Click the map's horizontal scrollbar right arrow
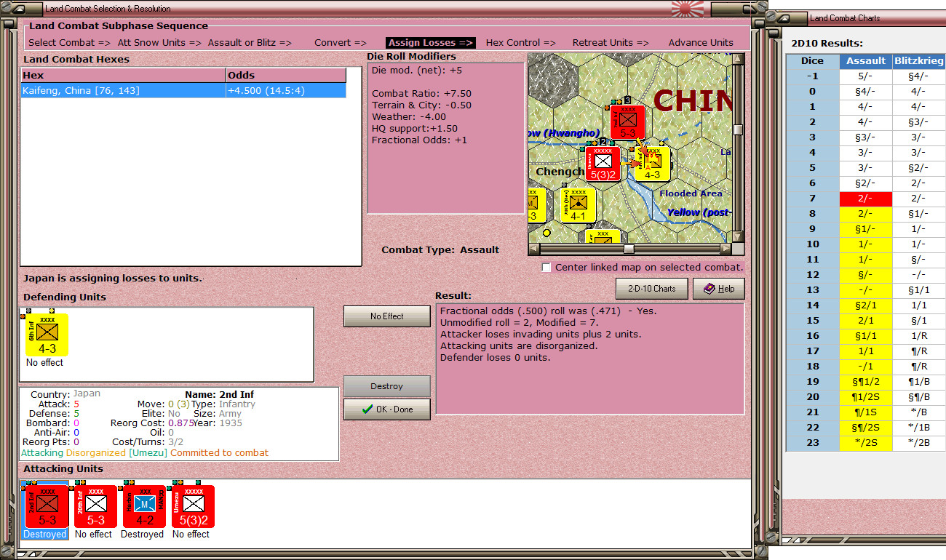This screenshot has height=560, width=946. pos(725,249)
